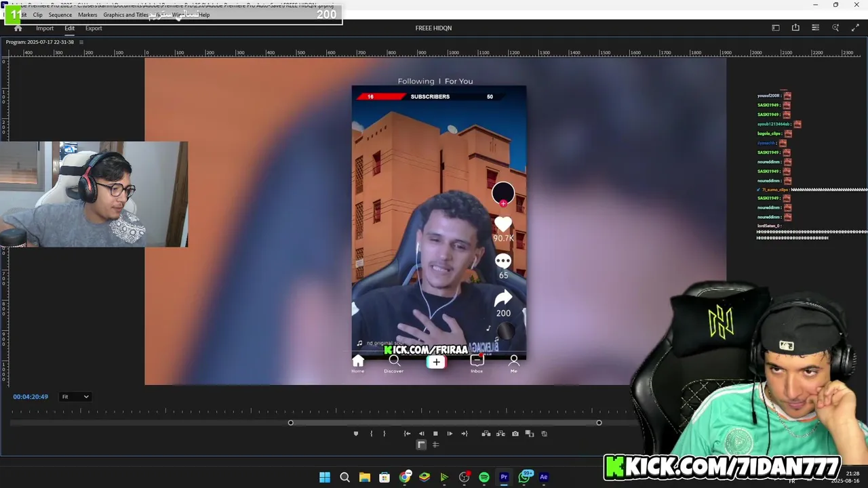Step back one frame

(421, 434)
